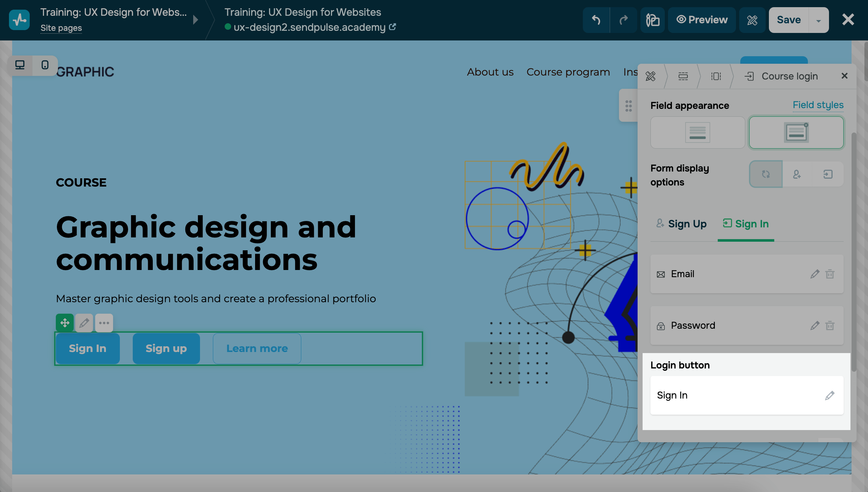Open the three-dots block options
868x492 pixels.
[104, 323]
